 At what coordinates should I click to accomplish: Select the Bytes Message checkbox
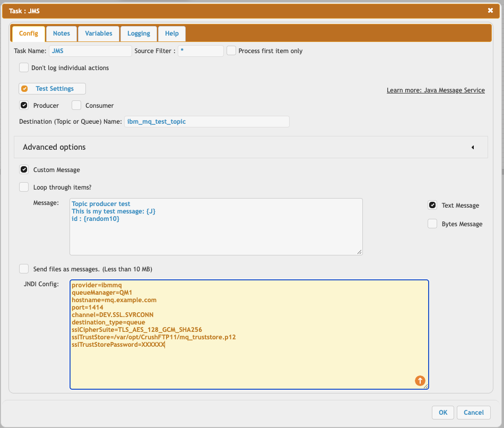432,224
